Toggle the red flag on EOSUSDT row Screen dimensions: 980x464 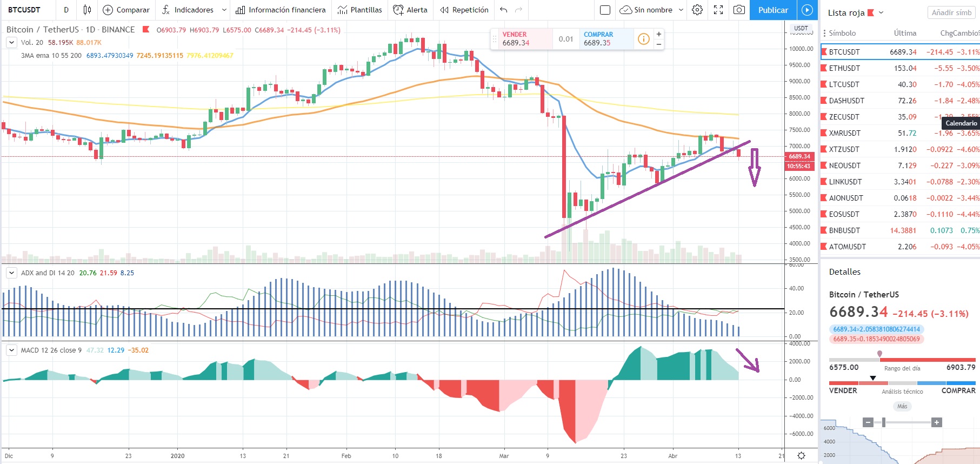click(x=824, y=214)
